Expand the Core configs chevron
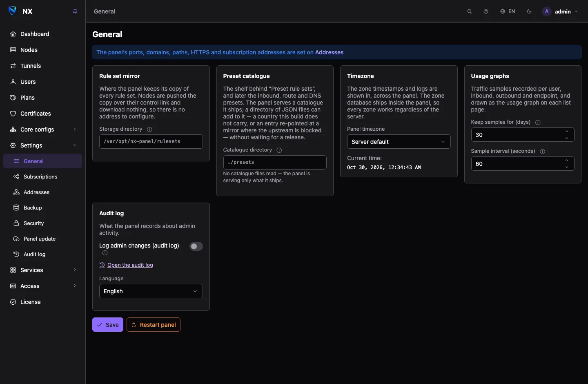Image resolution: width=588 pixels, height=384 pixels. click(75, 129)
